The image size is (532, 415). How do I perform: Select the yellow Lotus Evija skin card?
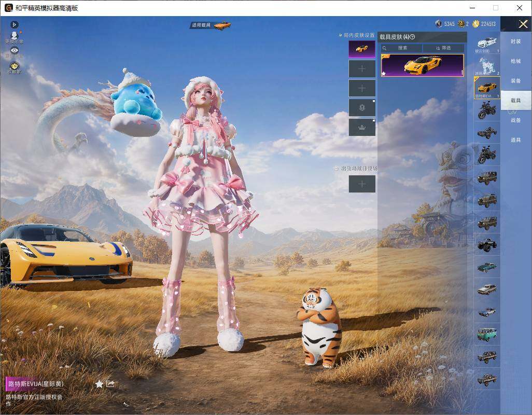point(423,65)
